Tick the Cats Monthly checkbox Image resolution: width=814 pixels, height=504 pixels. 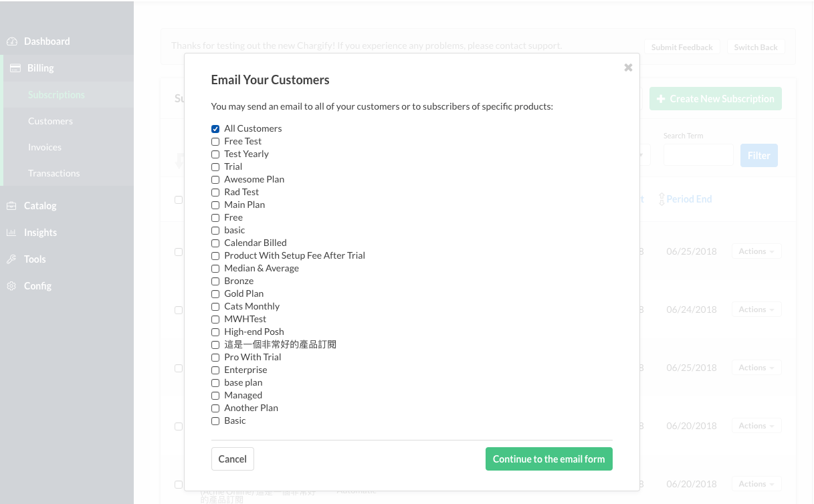pos(215,307)
